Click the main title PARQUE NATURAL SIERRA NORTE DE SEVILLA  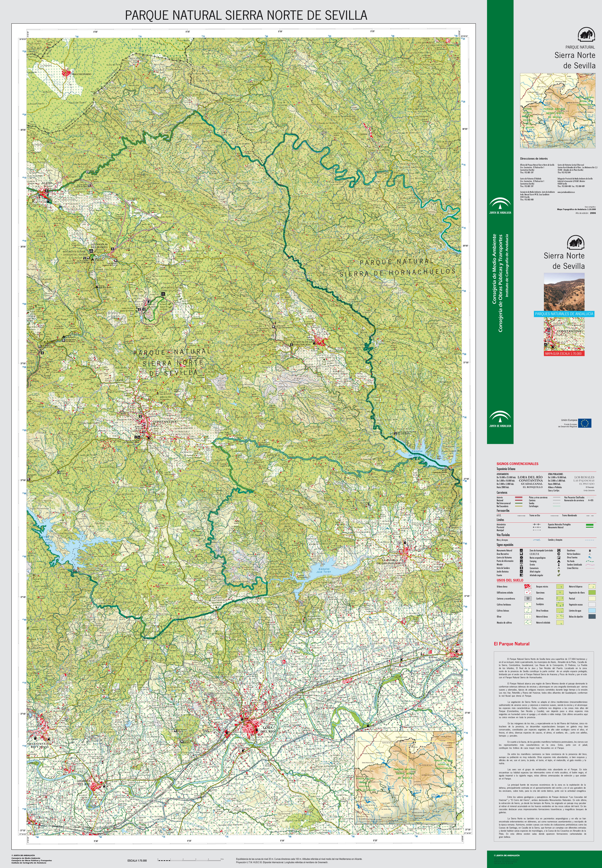tap(246, 15)
